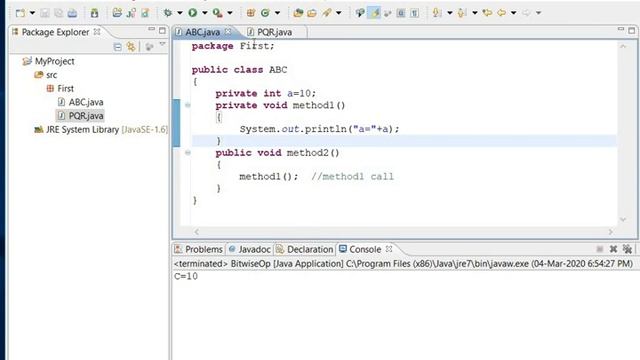
Task: Click the Debug bug icon
Action: pyautogui.click(x=168, y=13)
